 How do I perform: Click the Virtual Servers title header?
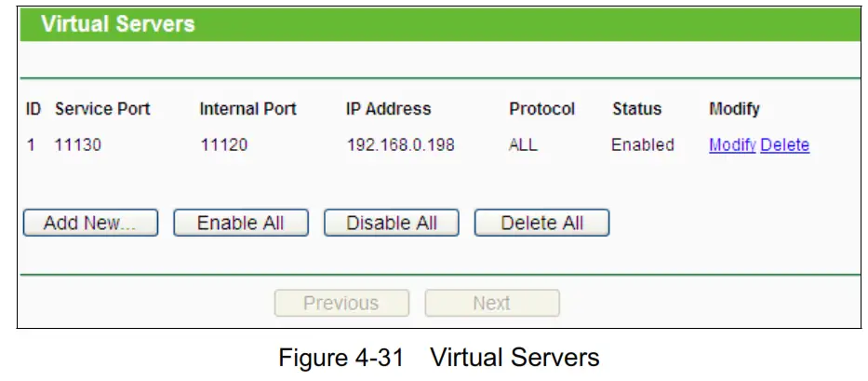[118, 24]
